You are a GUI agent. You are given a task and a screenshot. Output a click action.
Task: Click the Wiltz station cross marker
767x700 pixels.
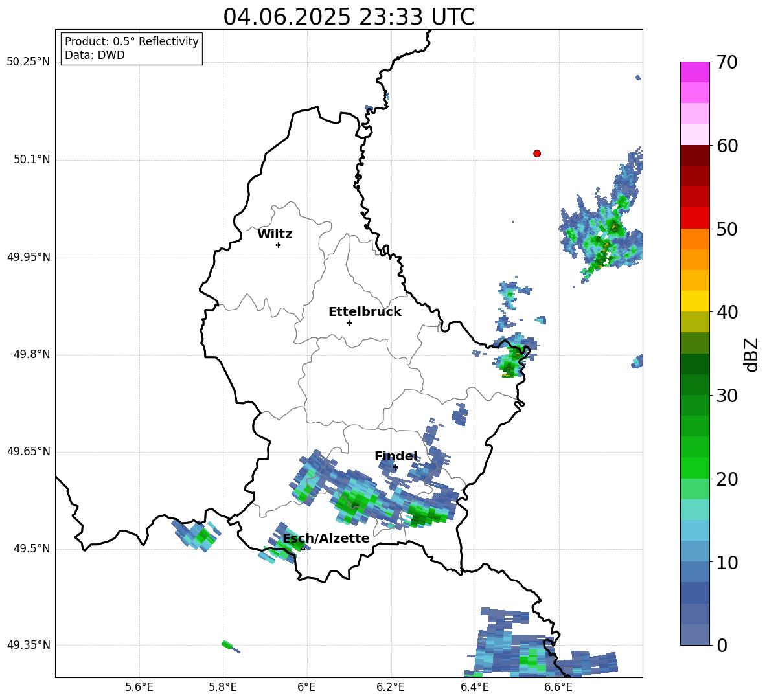click(x=278, y=245)
